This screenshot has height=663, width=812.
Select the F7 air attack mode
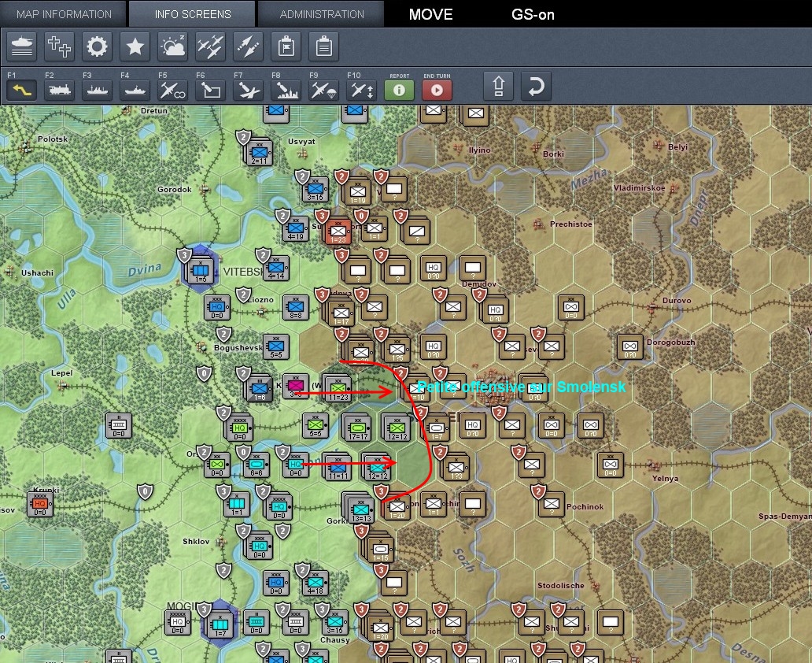(249, 90)
